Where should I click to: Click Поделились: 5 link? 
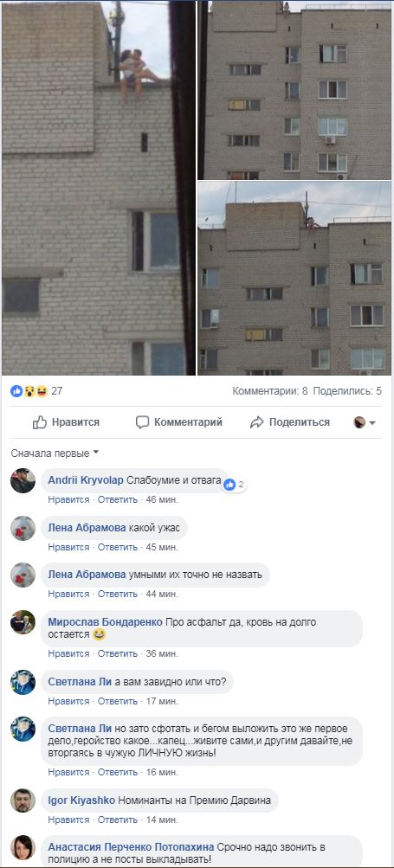click(x=347, y=391)
